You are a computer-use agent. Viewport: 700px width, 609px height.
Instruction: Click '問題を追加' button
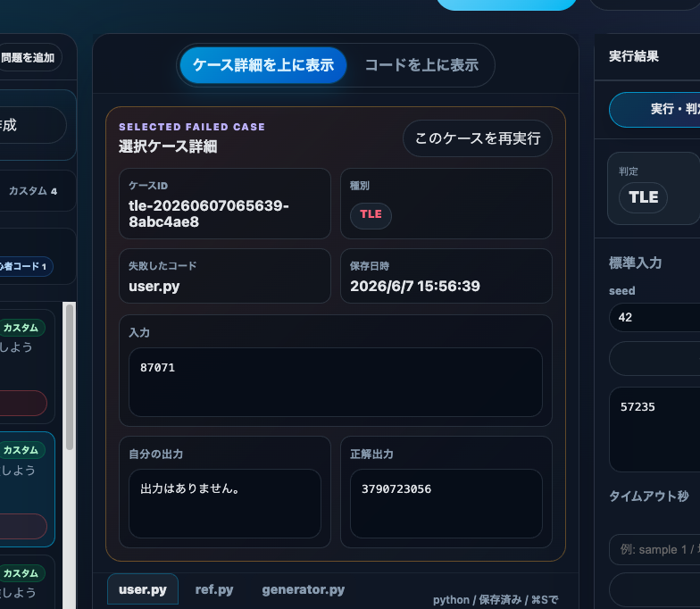28,57
